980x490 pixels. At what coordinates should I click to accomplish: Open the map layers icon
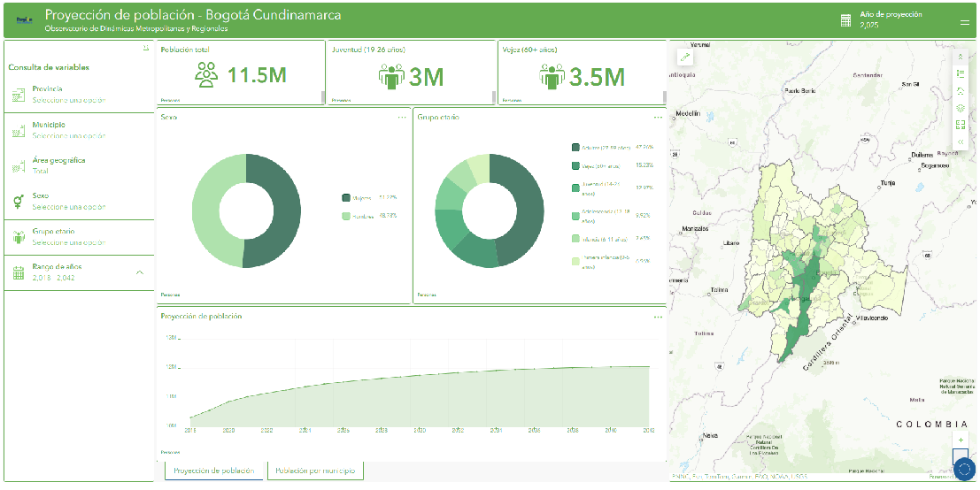961,108
